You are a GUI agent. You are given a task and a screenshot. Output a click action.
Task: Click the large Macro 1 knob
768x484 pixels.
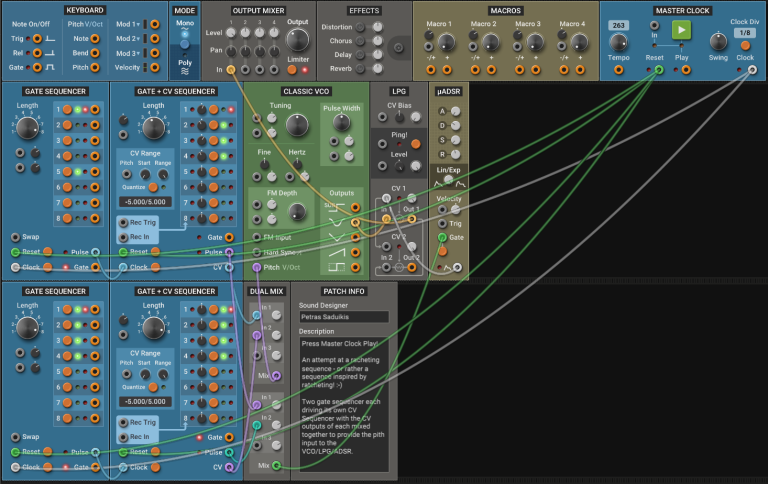point(446,43)
